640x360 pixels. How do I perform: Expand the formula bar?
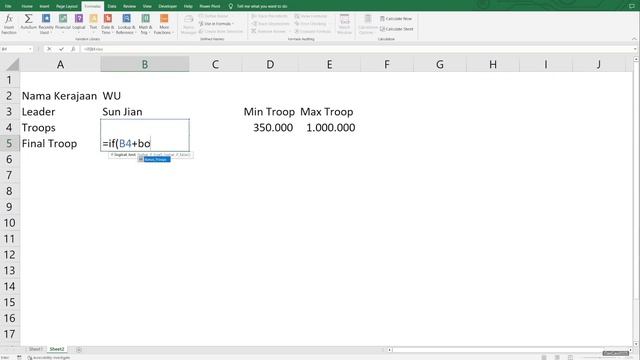pyautogui.click(x=636, y=49)
